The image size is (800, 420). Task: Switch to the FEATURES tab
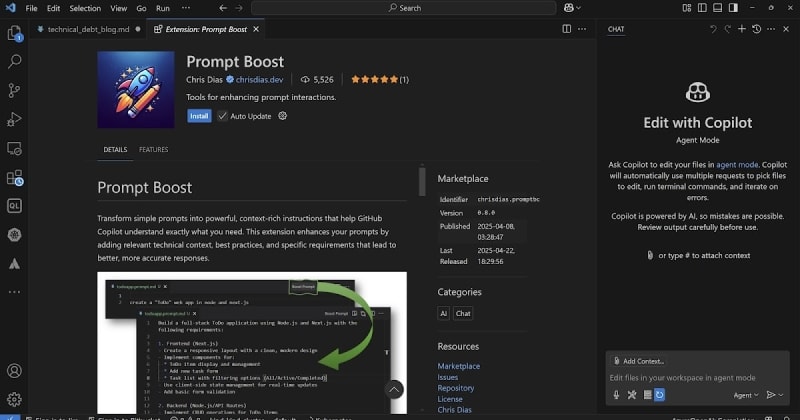153,150
